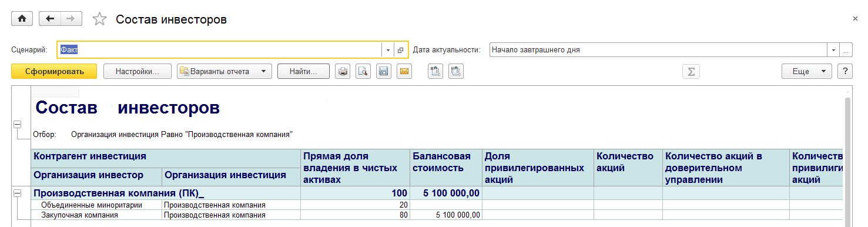The height and width of the screenshot is (227, 868).
Task: Click the Доля привилегированных акций header
Action: (x=537, y=168)
